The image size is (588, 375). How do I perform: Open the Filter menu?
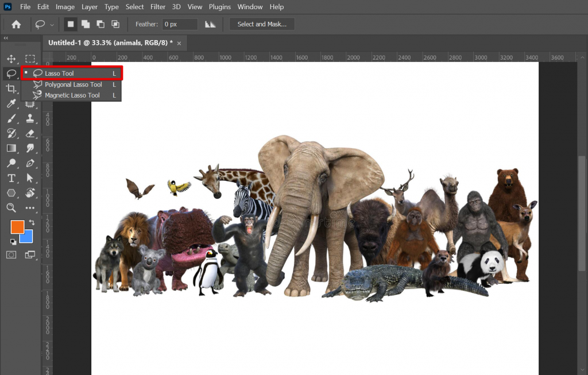(157, 7)
